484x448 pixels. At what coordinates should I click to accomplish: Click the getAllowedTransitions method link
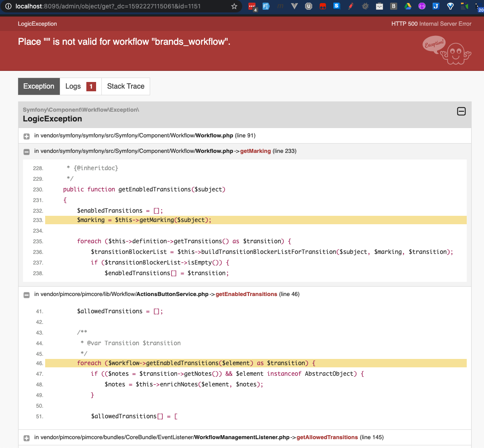click(327, 437)
